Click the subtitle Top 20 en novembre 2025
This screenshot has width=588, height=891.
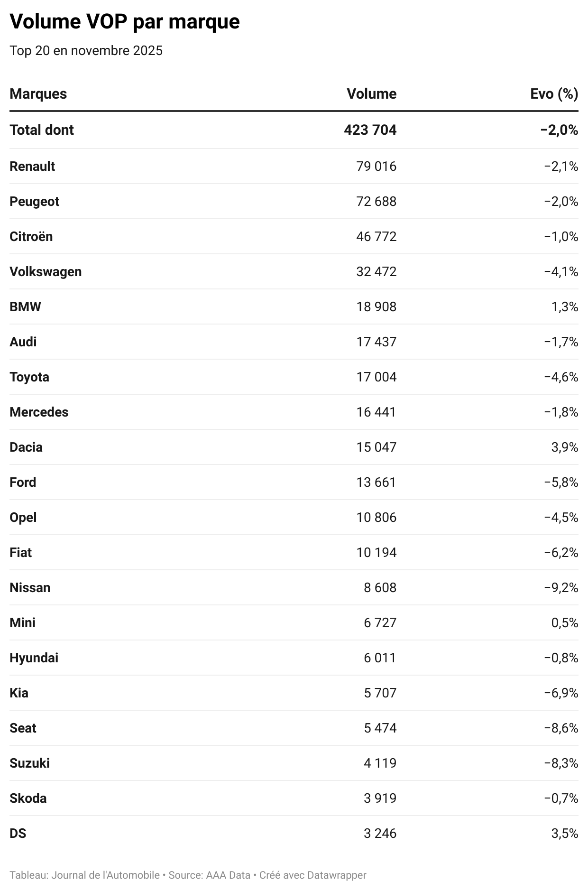[x=86, y=51]
